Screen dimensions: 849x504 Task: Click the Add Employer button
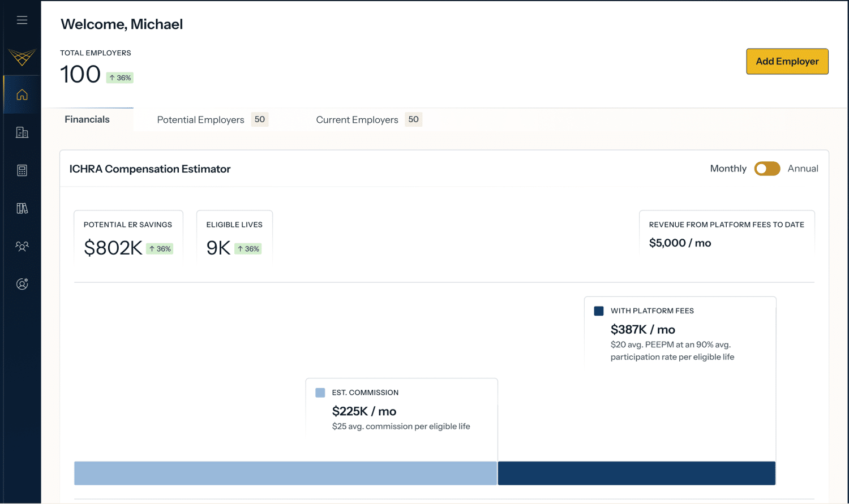(787, 62)
